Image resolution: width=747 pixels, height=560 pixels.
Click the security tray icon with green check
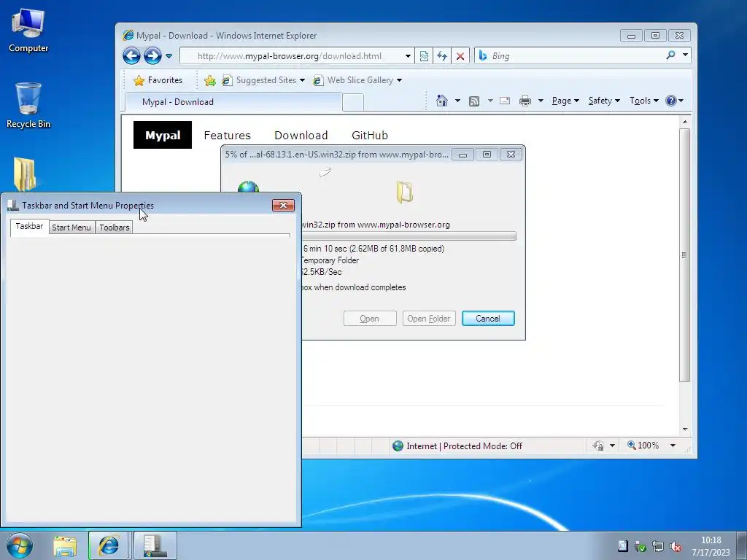pos(640,547)
